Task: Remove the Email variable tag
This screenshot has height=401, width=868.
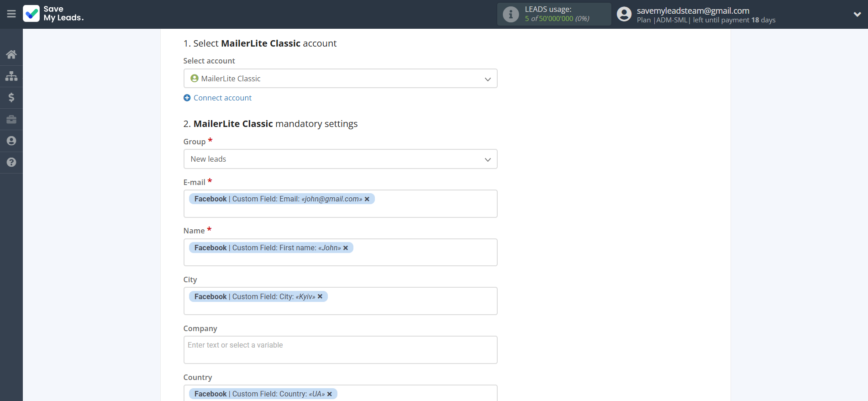Action: coord(367,199)
